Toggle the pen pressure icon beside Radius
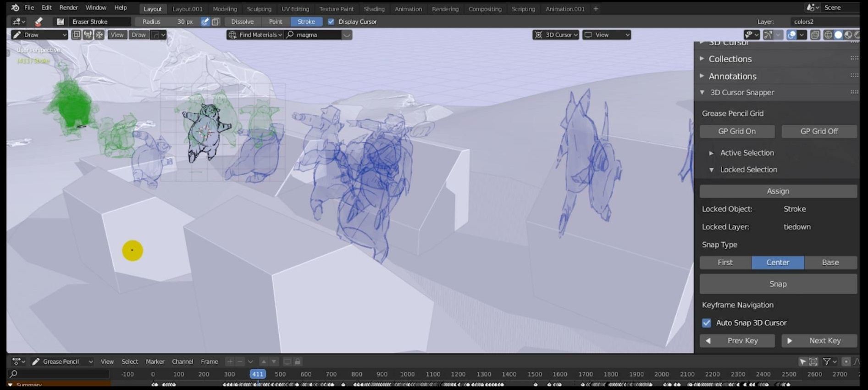868x390 pixels. [205, 22]
